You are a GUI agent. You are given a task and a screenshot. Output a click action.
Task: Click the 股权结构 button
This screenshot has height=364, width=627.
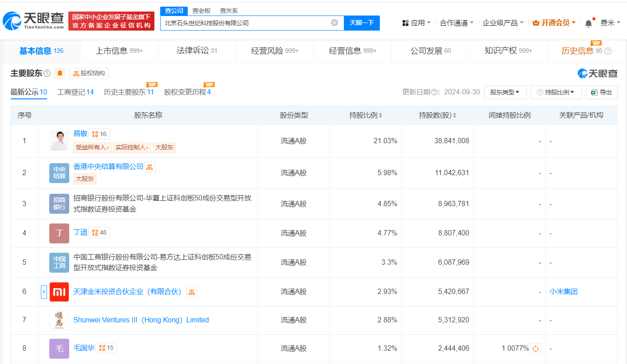89,73
